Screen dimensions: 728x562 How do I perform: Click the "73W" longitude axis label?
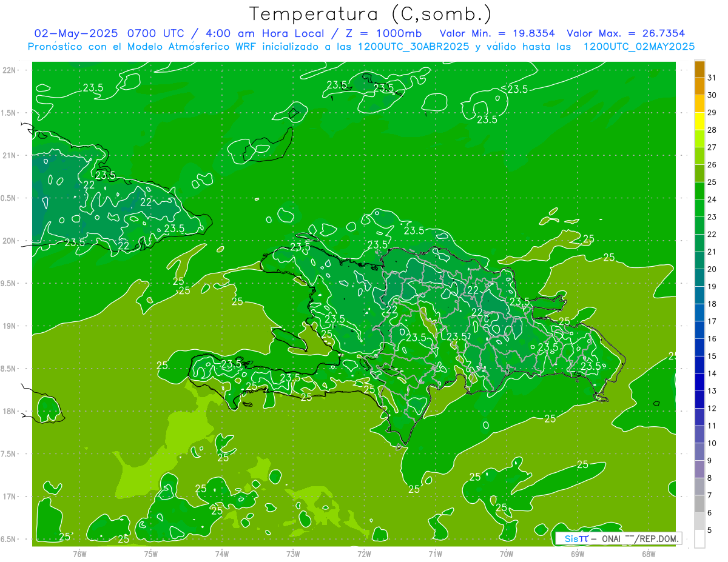(x=293, y=554)
